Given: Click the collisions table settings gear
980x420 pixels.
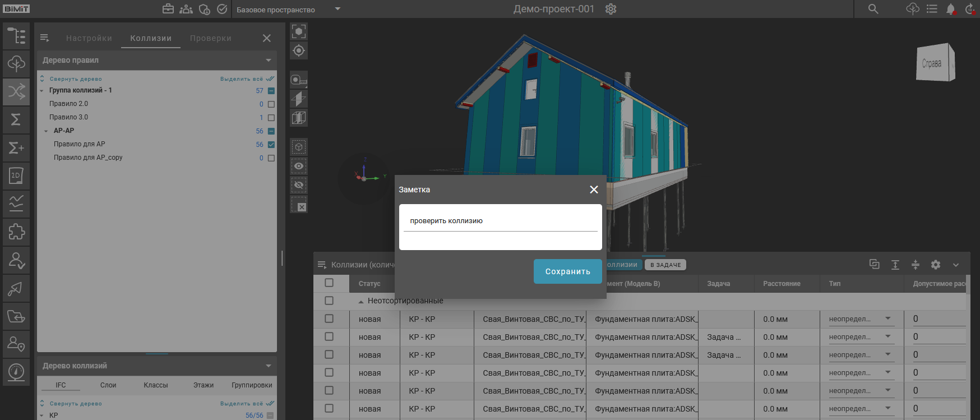Looking at the screenshot, I should click(936, 265).
